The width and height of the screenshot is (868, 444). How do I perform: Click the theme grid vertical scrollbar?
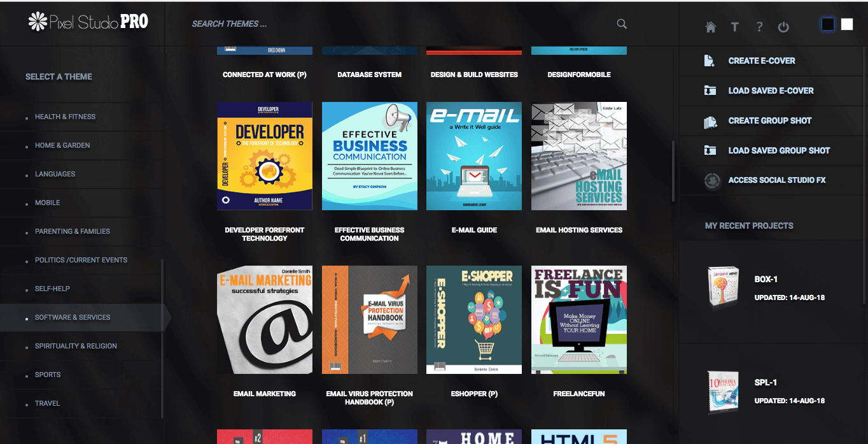[673, 171]
